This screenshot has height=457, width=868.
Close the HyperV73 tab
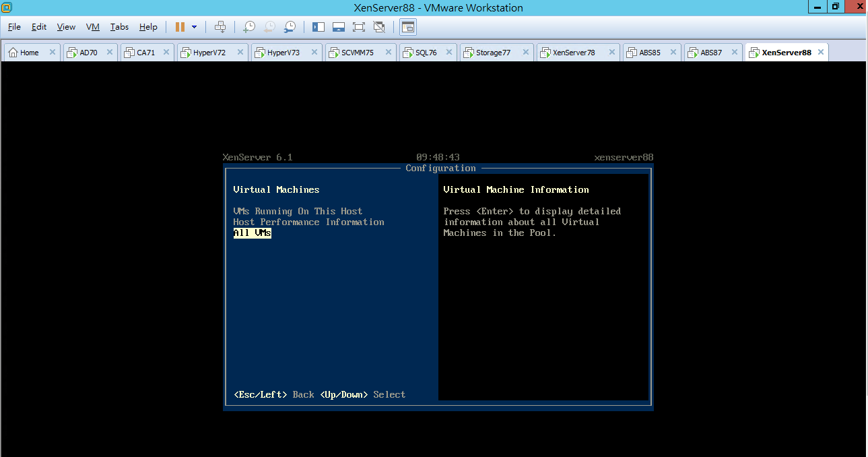click(x=314, y=53)
